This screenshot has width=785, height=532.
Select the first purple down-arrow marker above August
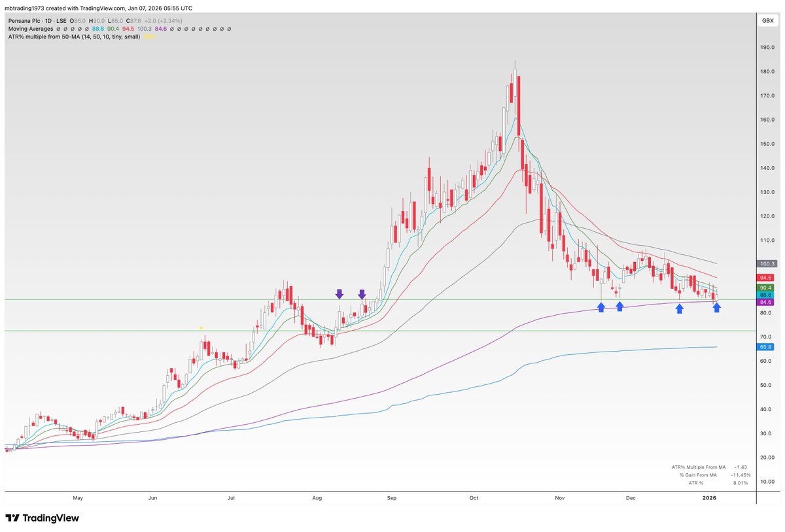point(339,294)
